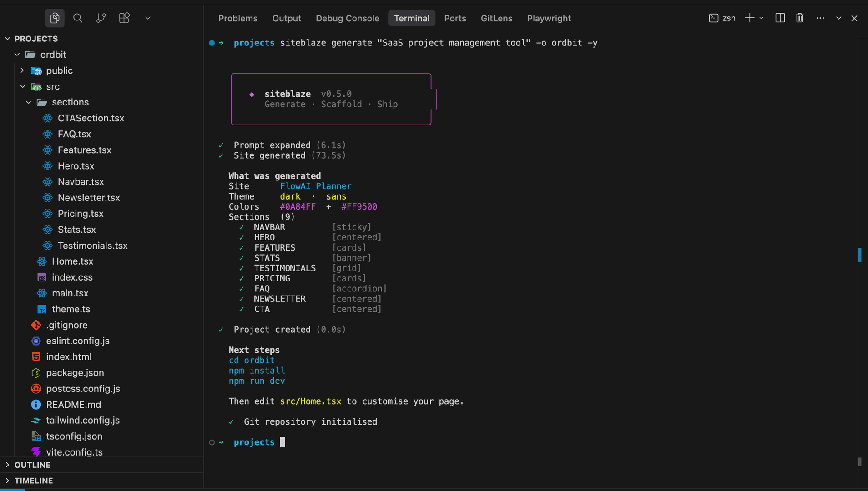Switch to the Ports tab

pos(455,18)
